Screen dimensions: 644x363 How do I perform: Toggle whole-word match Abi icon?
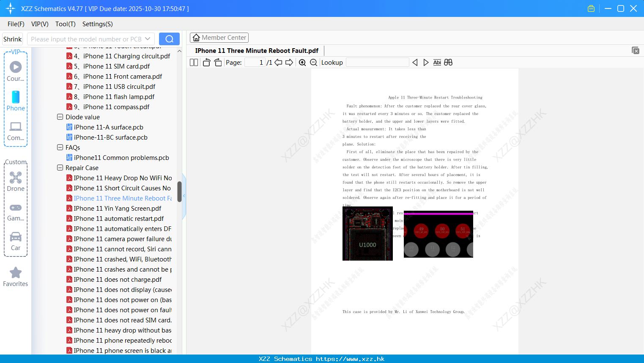click(x=437, y=63)
